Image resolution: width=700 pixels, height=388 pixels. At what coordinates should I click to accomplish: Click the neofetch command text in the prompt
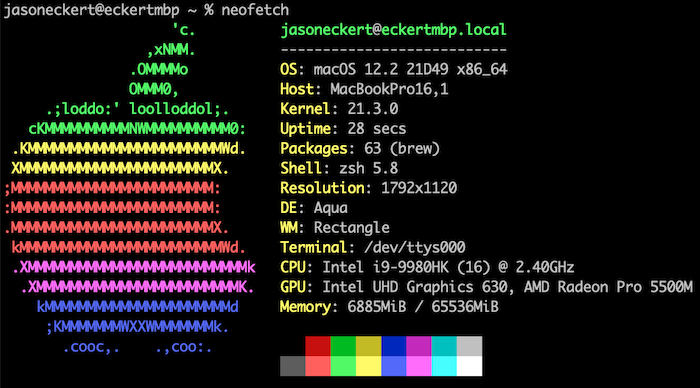pos(255,10)
